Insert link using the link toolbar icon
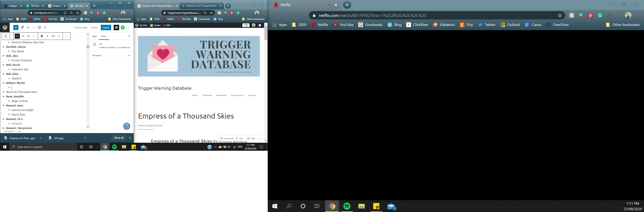The height and width of the screenshot is (212, 644). (x=53, y=36)
